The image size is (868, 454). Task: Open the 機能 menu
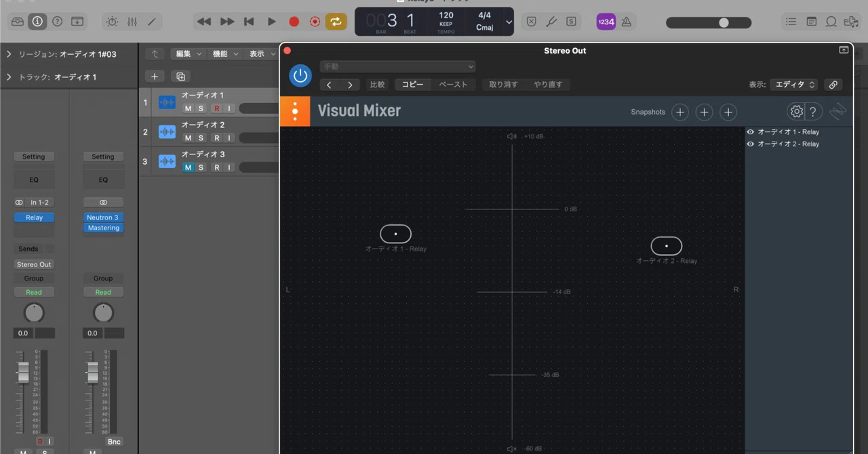[x=225, y=54]
